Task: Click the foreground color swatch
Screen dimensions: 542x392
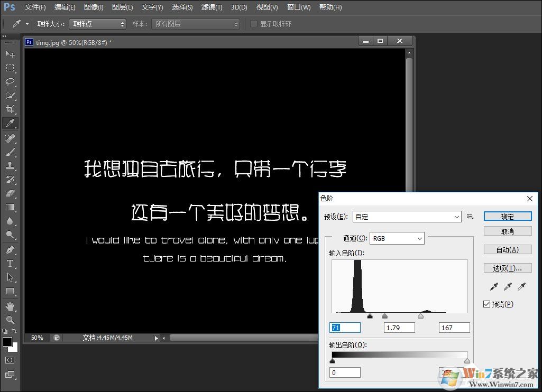Action: (x=7, y=342)
